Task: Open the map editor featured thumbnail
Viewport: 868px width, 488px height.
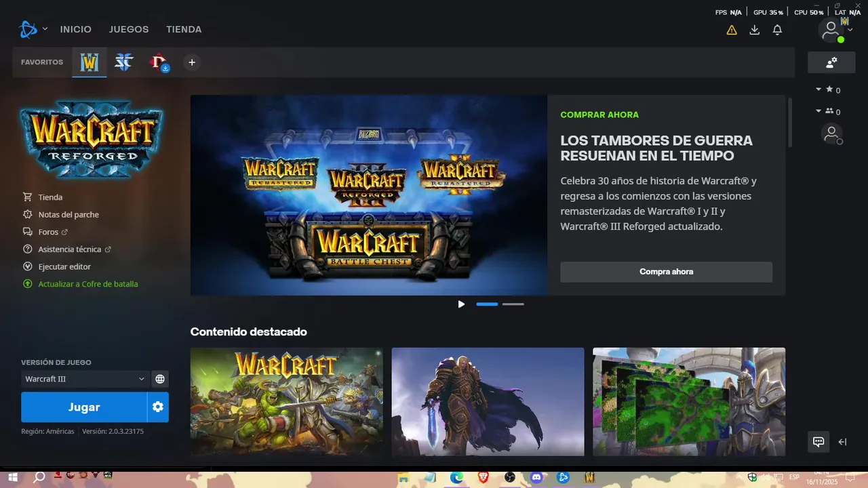Action: 689,401
